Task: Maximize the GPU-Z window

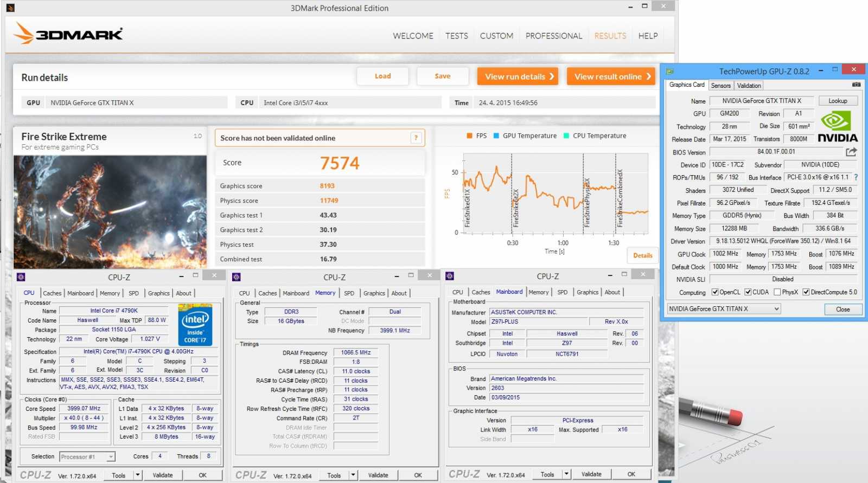Action: tap(835, 69)
